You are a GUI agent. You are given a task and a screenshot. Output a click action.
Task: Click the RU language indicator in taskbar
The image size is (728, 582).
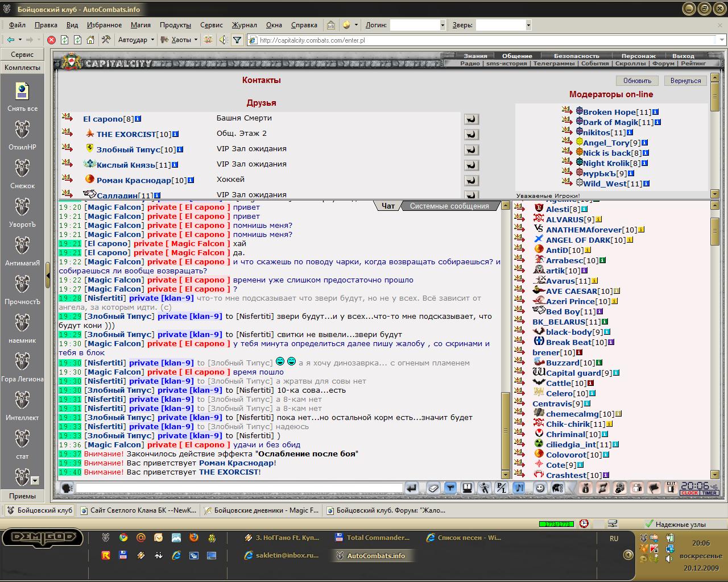614,538
